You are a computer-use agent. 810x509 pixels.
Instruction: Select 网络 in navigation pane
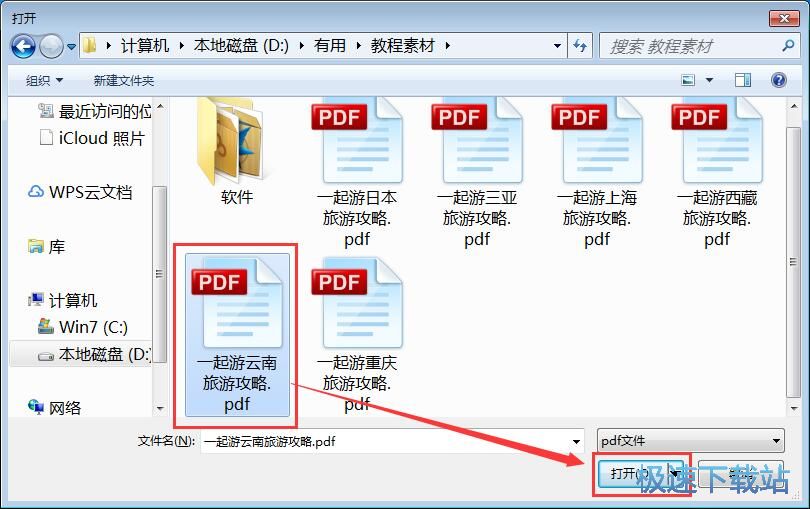pyautogui.click(x=55, y=408)
